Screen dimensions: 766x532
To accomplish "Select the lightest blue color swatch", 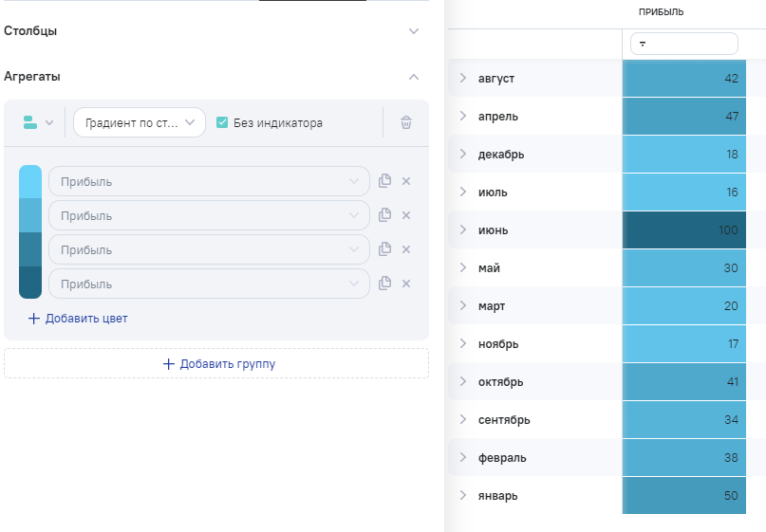I will [30, 181].
